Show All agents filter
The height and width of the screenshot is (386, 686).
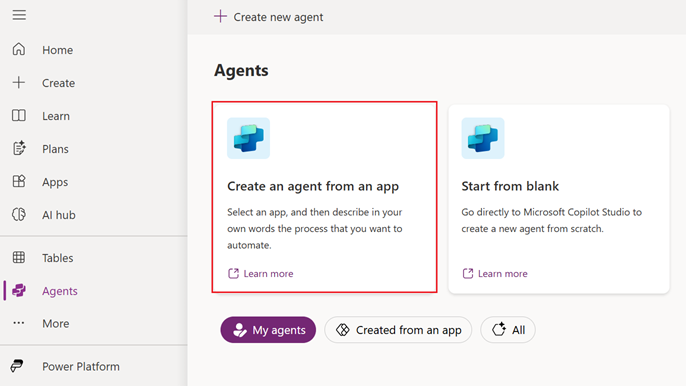508,330
